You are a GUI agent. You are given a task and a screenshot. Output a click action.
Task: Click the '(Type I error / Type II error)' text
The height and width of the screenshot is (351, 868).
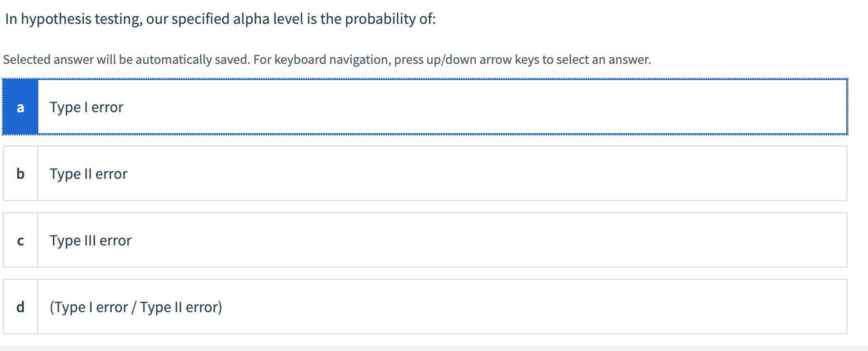click(136, 307)
